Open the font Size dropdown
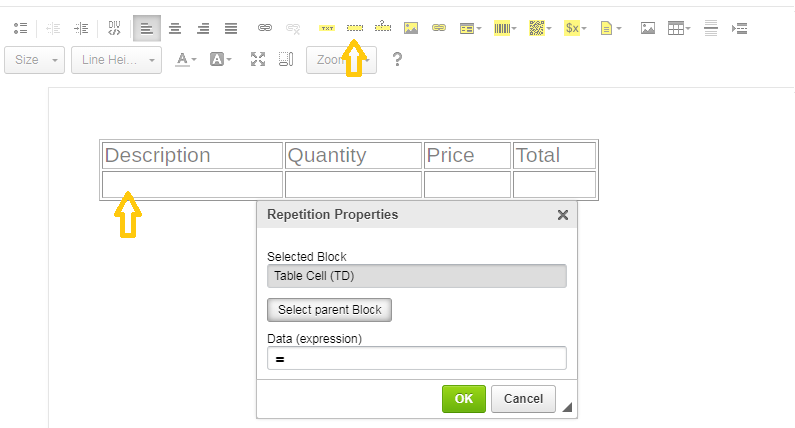 34,60
